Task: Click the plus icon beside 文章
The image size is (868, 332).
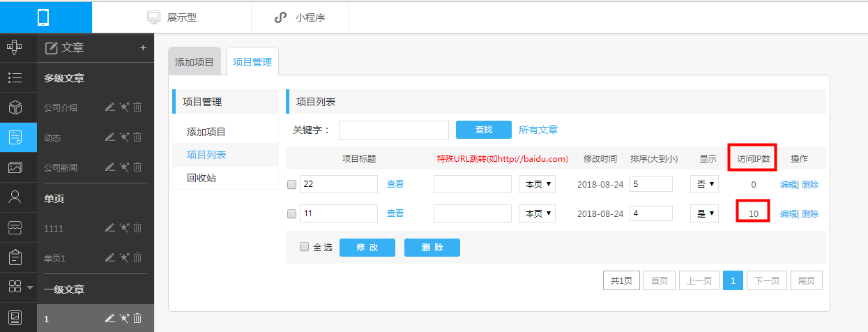Action: click(143, 48)
